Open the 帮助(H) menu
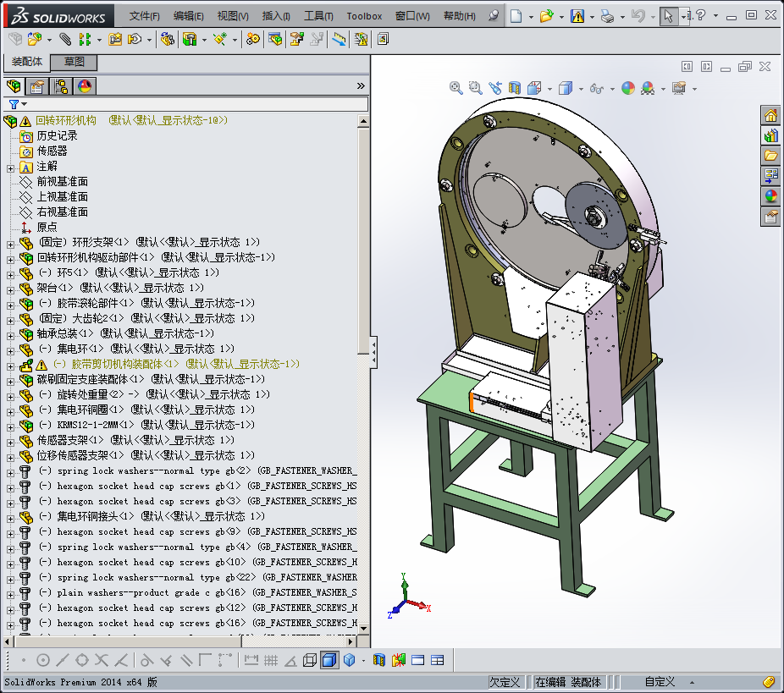The width and height of the screenshot is (784, 693). pyautogui.click(x=459, y=16)
